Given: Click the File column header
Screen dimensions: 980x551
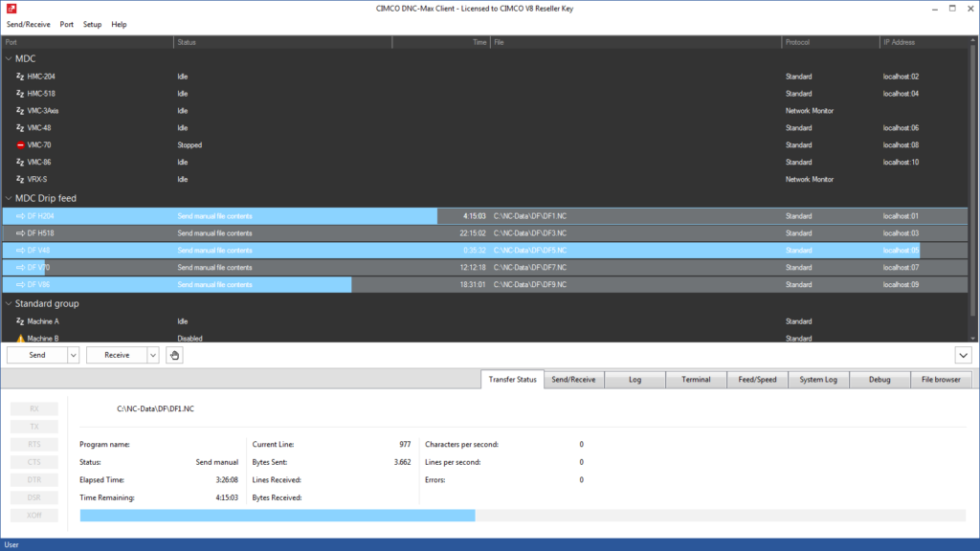Looking at the screenshot, I should click(635, 42).
